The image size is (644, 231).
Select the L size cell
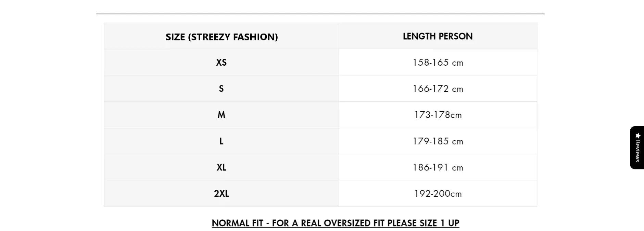(221, 141)
